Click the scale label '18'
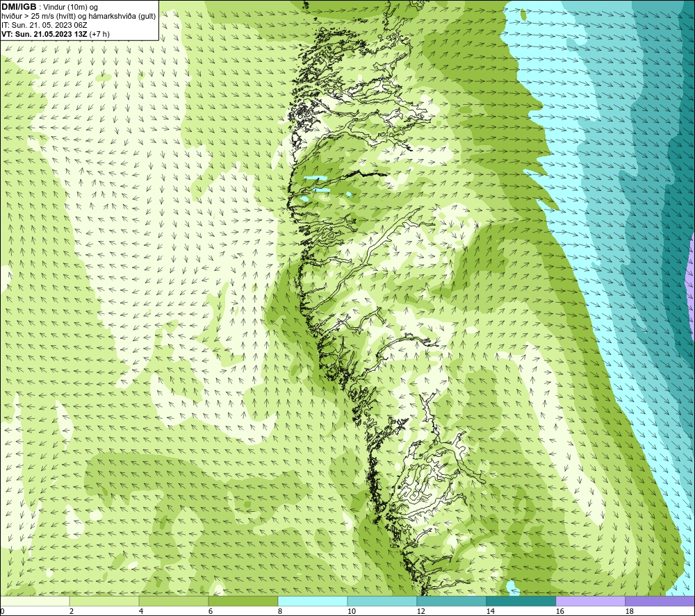695x616 pixels. [x=629, y=612]
